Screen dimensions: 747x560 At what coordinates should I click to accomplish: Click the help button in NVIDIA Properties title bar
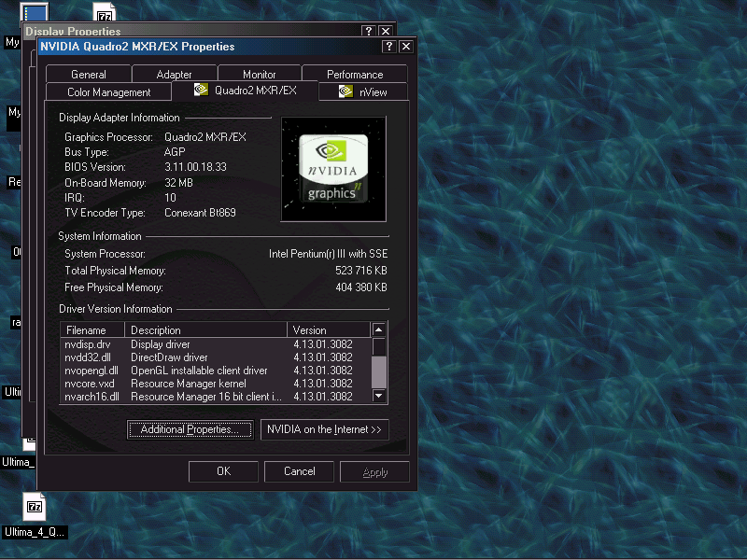[388, 46]
